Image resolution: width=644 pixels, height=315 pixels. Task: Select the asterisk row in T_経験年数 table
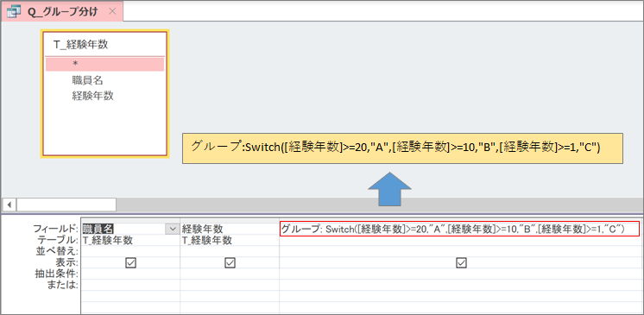tap(104, 65)
